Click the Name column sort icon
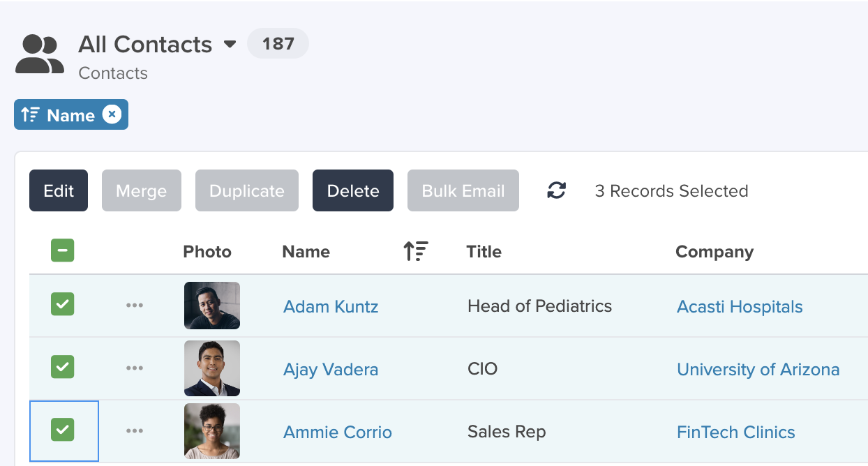The image size is (868, 466). coord(416,251)
